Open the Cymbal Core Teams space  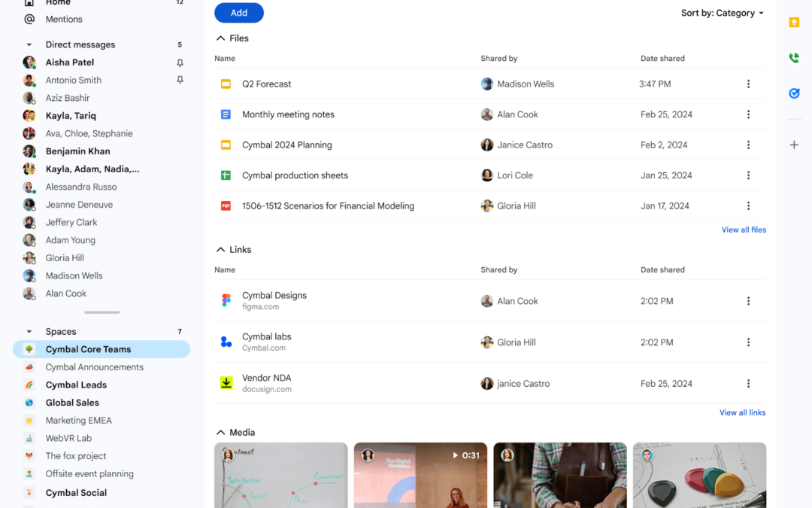pos(101,349)
